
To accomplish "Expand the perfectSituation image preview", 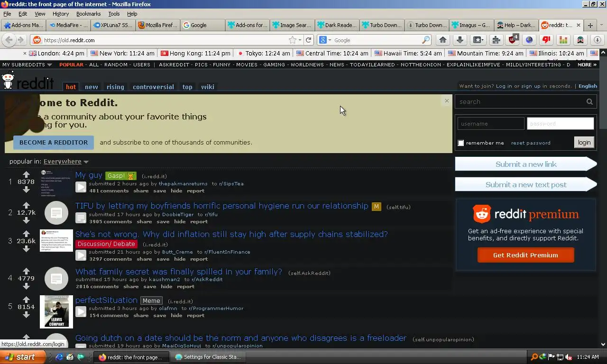I will coord(81,312).
